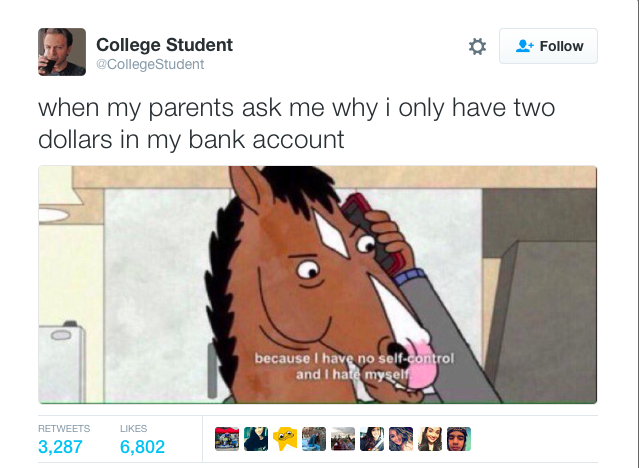
Task: Open the College Student display name link
Action: (x=164, y=45)
